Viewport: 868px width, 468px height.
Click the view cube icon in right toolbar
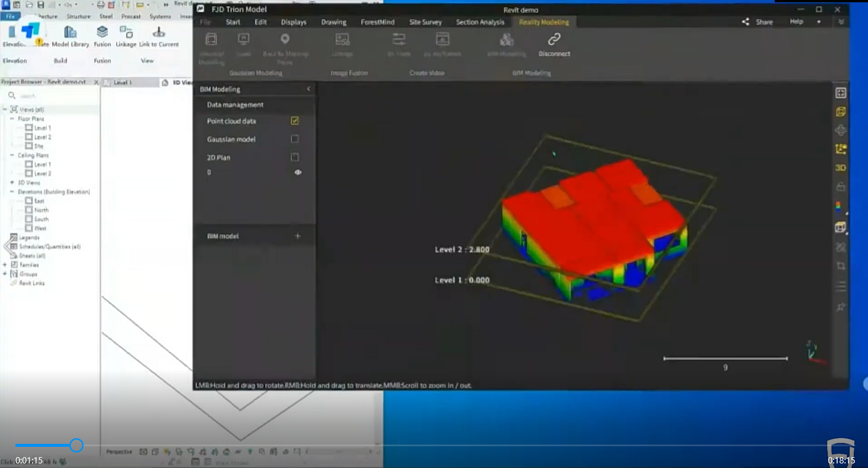(840, 227)
